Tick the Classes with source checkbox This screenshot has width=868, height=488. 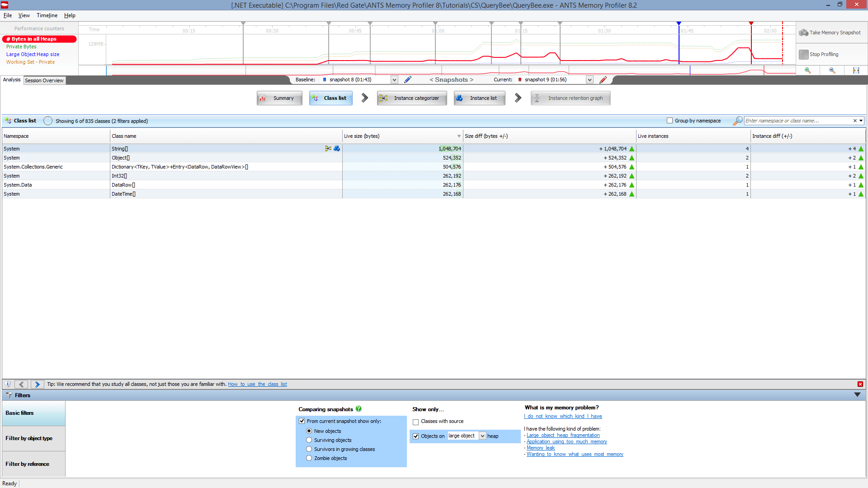(415, 422)
